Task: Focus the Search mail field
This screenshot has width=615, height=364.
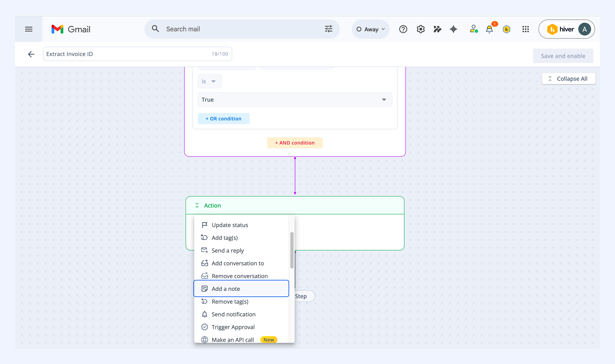Action: click(x=242, y=29)
